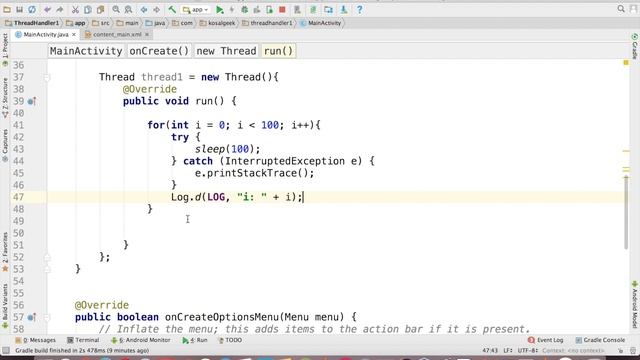Select src folder in navigation breadcrumb
This screenshot has height=360, width=640.
click(x=101, y=23)
